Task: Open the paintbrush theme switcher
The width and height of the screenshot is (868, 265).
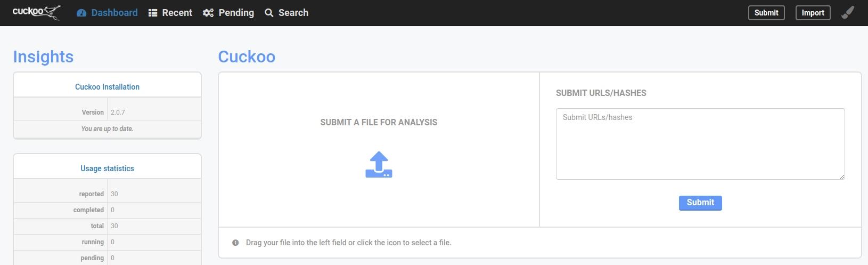Action: [x=848, y=12]
